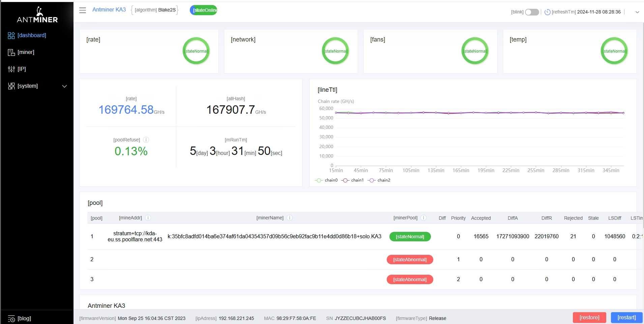Click the 167907.7 GH/s allHash value
Image resolution: width=644 pixels, height=324 pixels.
tap(236, 110)
